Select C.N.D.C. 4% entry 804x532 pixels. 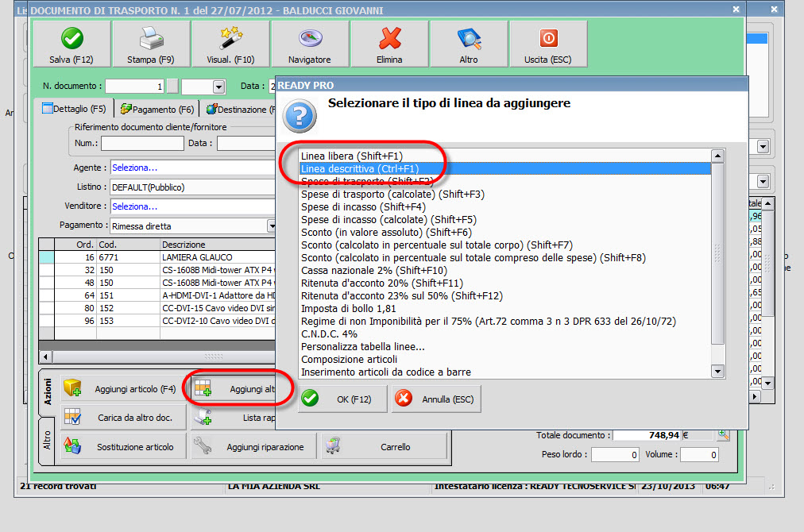point(505,333)
